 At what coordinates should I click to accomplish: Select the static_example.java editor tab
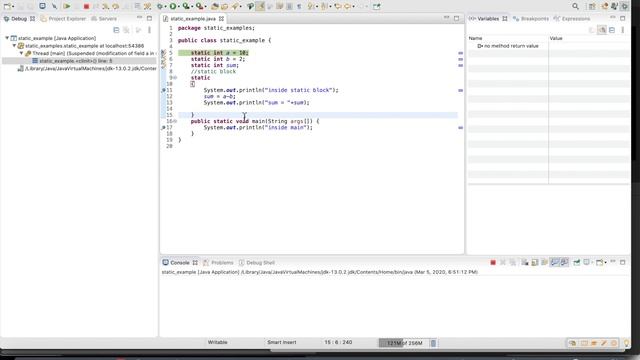pyautogui.click(x=193, y=19)
